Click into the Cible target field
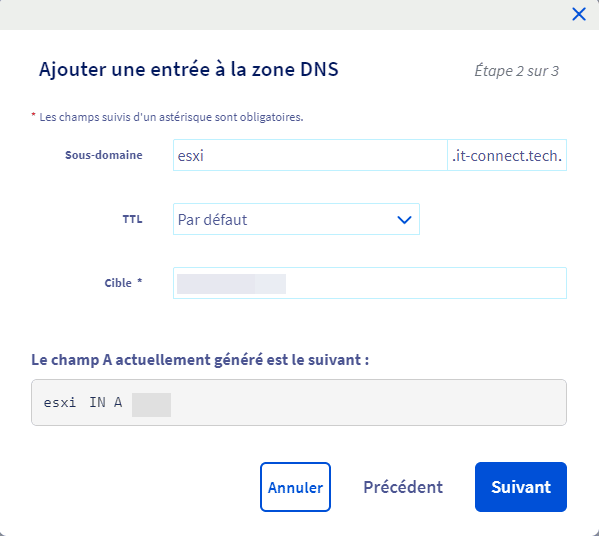The image size is (599, 536). [x=370, y=283]
